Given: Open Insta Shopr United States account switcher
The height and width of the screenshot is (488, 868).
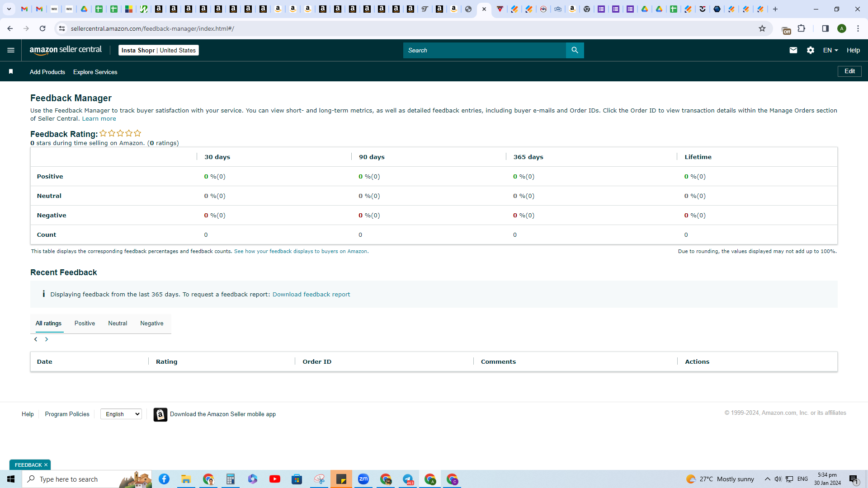Looking at the screenshot, I should pyautogui.click(x=159, y=50).
